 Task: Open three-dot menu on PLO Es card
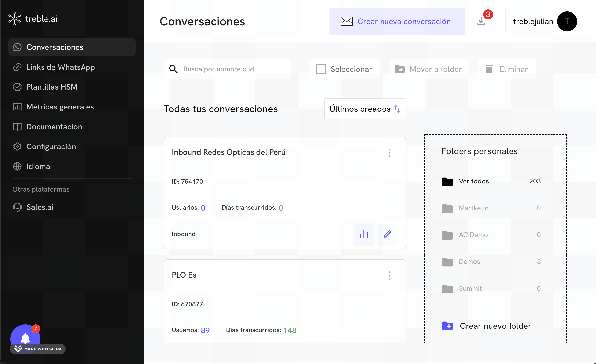(389, 276)
